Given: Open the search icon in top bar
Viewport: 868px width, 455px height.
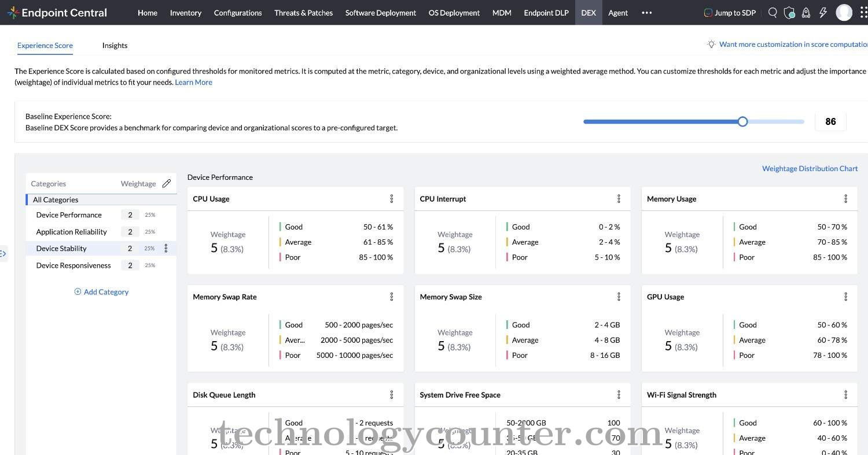Looking at the screenshot, I should 773,12.
